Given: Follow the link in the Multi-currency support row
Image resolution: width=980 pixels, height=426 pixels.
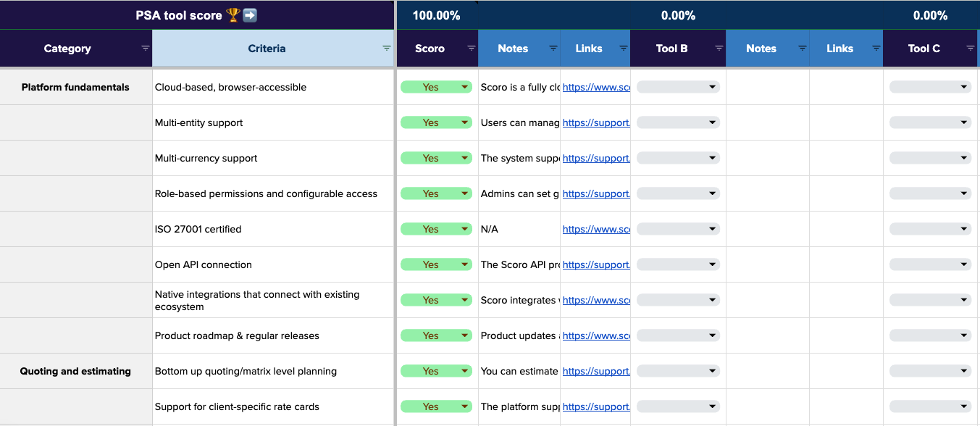Looking at the screenshot, I should tap(596, 158).
